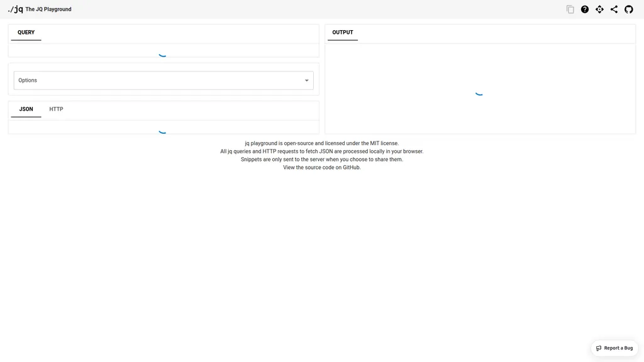
Task: Switch to the JSON tab
Action: click(26, 109)
